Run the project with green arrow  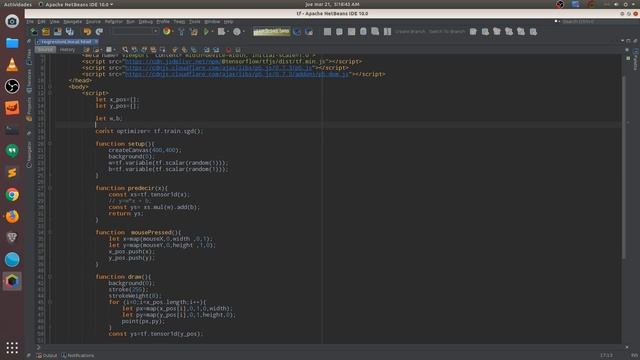pos(206,31)
